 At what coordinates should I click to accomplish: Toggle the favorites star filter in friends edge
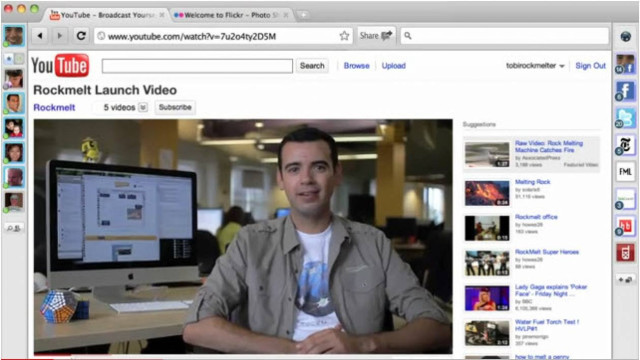[9, 59]
